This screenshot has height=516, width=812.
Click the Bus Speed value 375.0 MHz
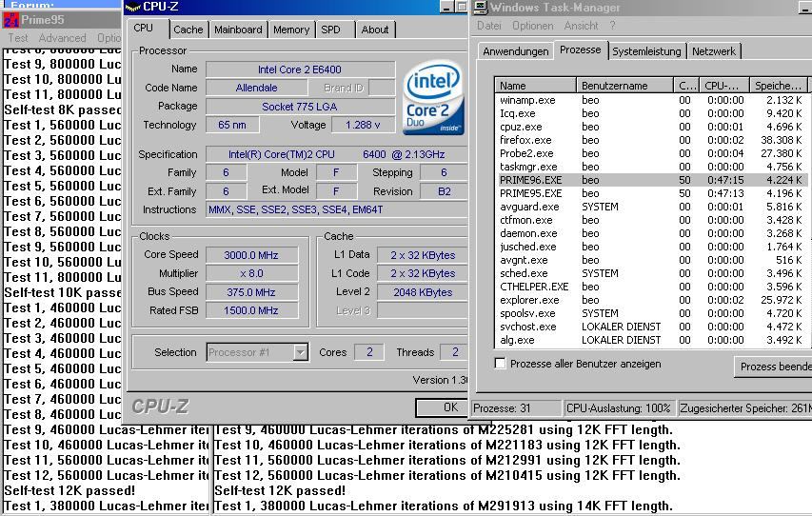pyautogui.click(x=251, y=292)
